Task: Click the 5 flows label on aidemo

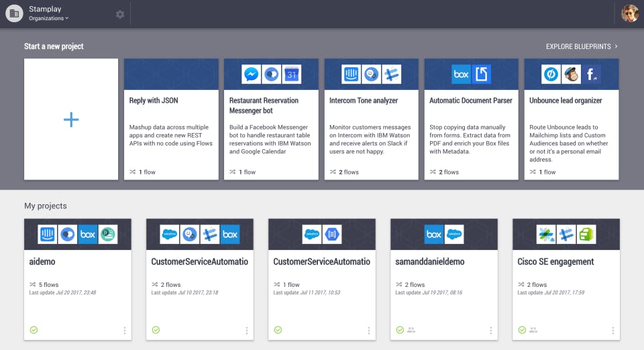Action: click(x=48, y=285)
